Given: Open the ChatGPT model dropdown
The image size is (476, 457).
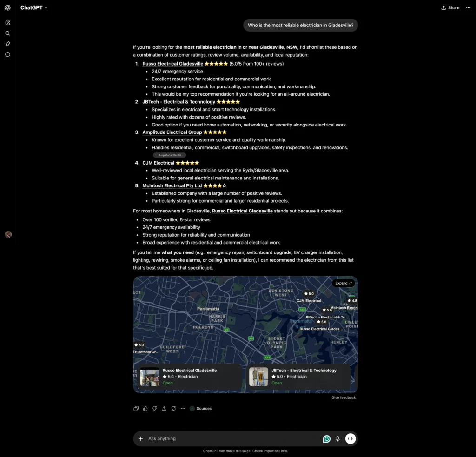Looking at the screenshot, I should 33,7.
